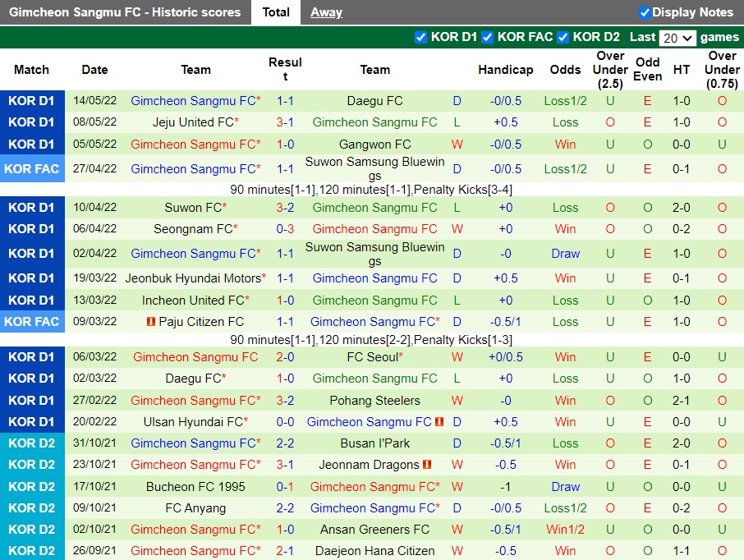The width and height of the screenshot is (744, 560).
Task: Click Draw odds on 02/04/22 row
Action: 565,254
